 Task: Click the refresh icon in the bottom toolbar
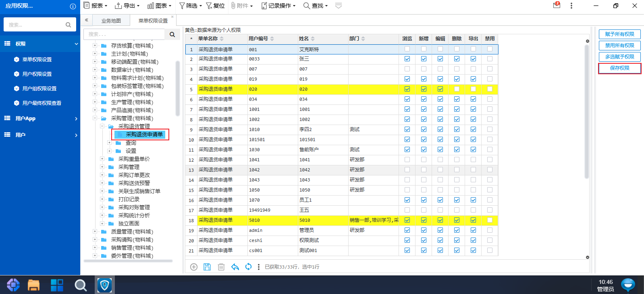(248, 267)
